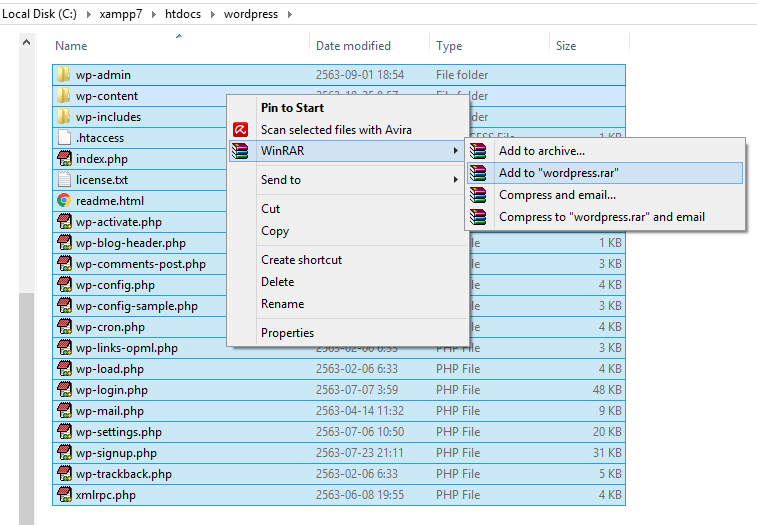Choose Create shortcut
The image size is (757, 525).
(348, 259)
